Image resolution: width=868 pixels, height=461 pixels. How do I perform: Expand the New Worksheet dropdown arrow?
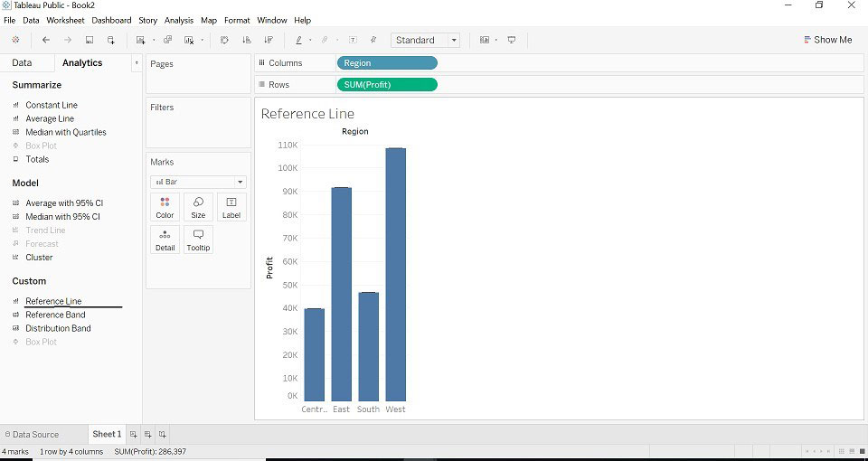click(154, 40)
